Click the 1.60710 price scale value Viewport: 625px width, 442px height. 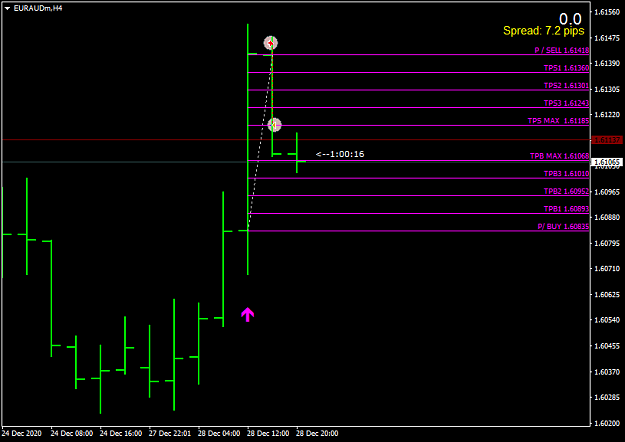[x=607, y=269]
